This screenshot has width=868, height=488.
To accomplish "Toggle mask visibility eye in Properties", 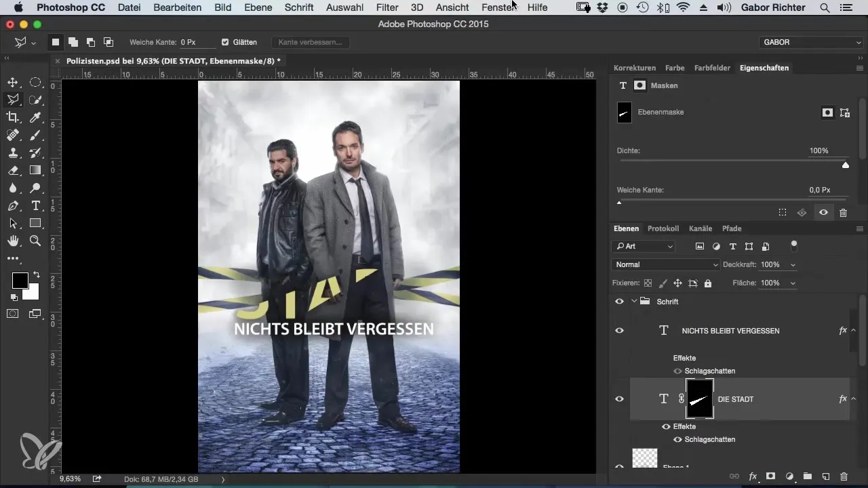I will tap(823, 212).
